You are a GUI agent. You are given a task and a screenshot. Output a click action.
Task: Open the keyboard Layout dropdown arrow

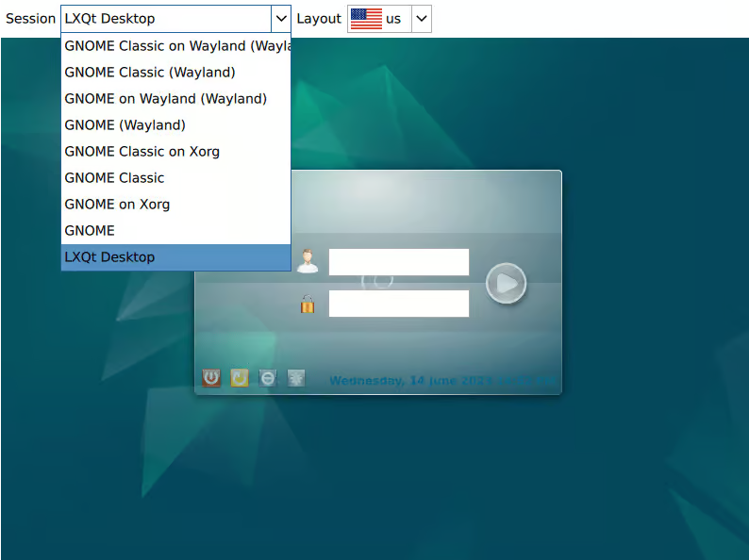[x=422, y=19]
